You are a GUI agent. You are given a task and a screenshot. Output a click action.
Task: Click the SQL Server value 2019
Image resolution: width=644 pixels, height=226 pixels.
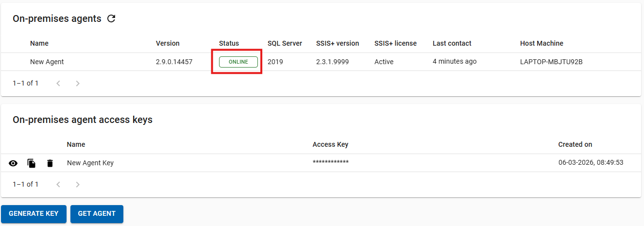pos(275,62)
